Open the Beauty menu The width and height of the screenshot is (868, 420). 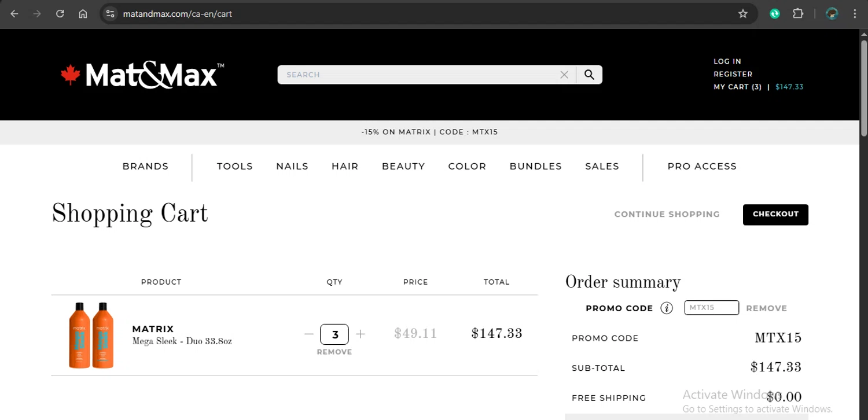coord(403,167)
